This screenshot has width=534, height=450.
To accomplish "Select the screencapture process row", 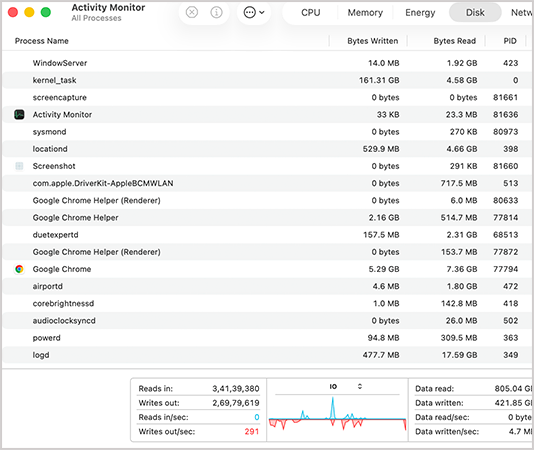I will [x=267, y=97].
